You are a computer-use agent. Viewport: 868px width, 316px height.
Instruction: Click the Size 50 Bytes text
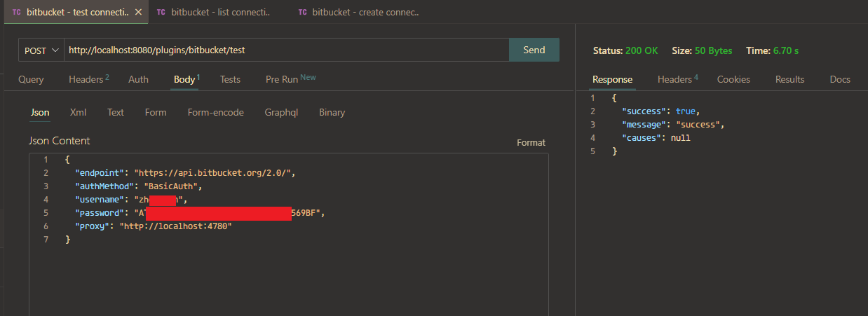702,50
